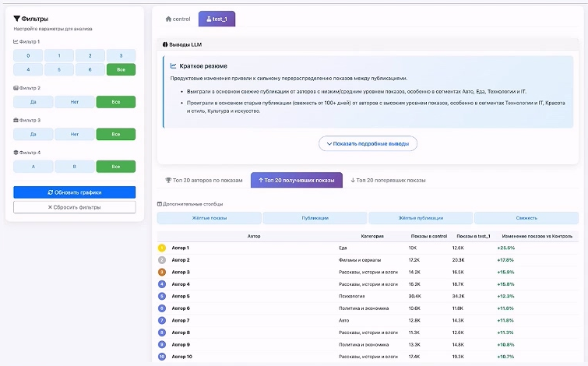Open Топ 20 получивших показы tab
The width and height of the screenshot is (588, 366).
(297, 180)
